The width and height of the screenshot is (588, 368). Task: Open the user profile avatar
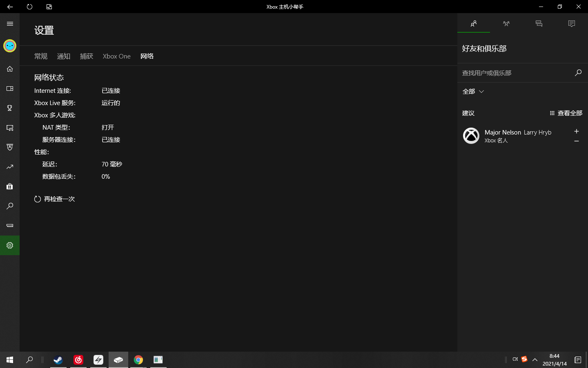(x=10, y=46)
